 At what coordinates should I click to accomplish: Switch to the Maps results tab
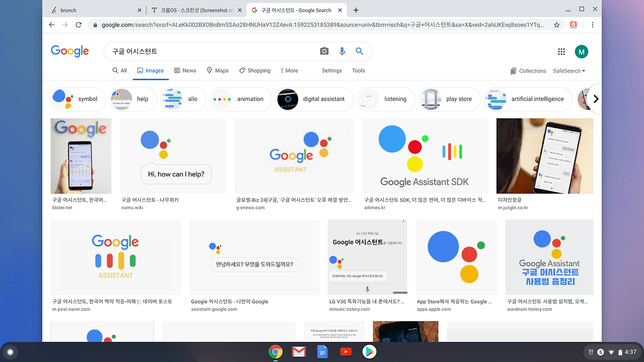(x=217, y=70)
